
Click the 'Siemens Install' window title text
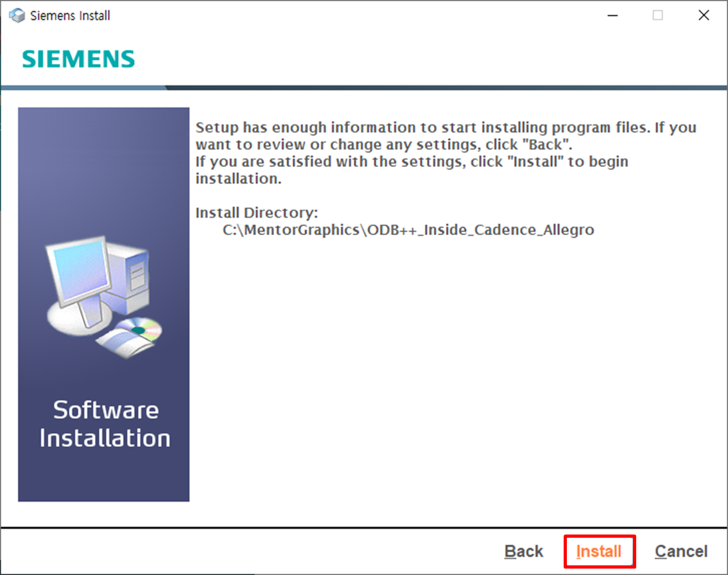pos(70,16)
